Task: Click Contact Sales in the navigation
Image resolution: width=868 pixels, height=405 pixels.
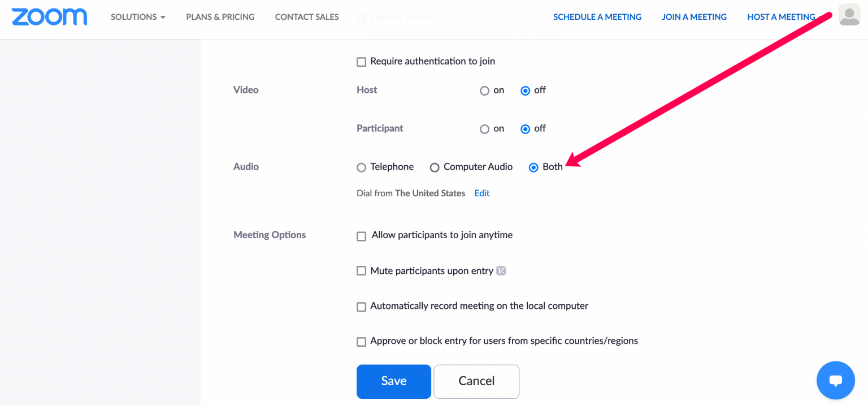Action: click(307, 17)
